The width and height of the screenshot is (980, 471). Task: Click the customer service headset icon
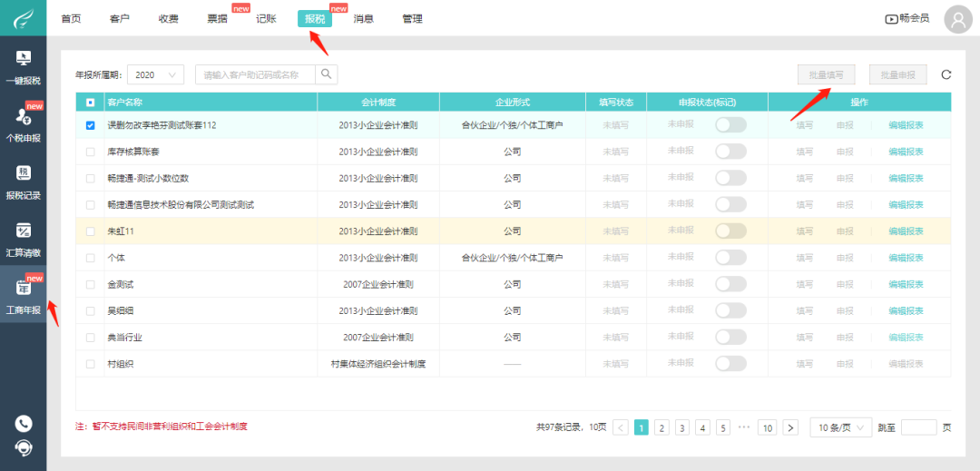coord(23,448)
